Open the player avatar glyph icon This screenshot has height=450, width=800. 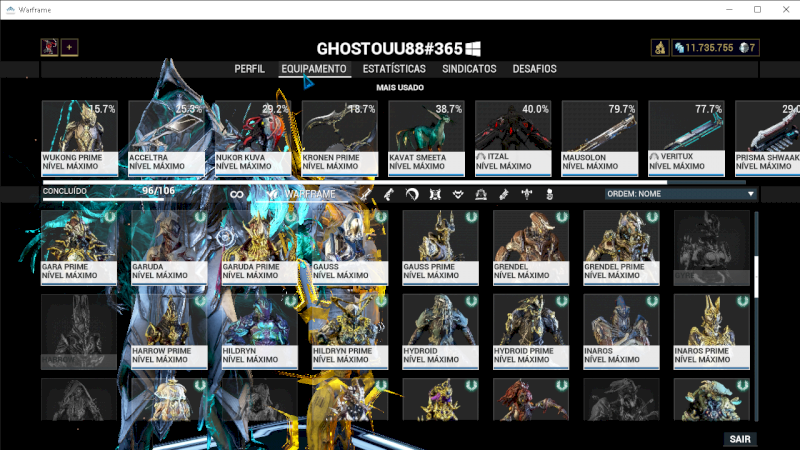click(x=49, y=47)
